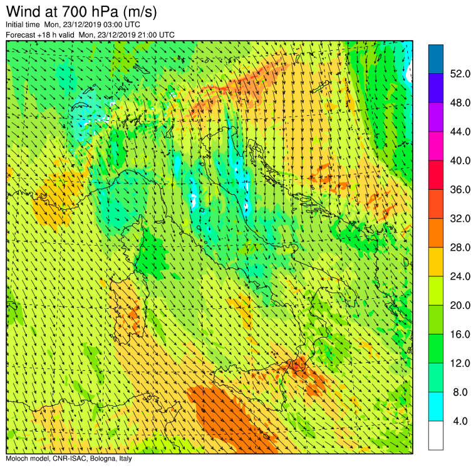
Task: Click the crimson swatch between 36 and 40
Action: 436,175
